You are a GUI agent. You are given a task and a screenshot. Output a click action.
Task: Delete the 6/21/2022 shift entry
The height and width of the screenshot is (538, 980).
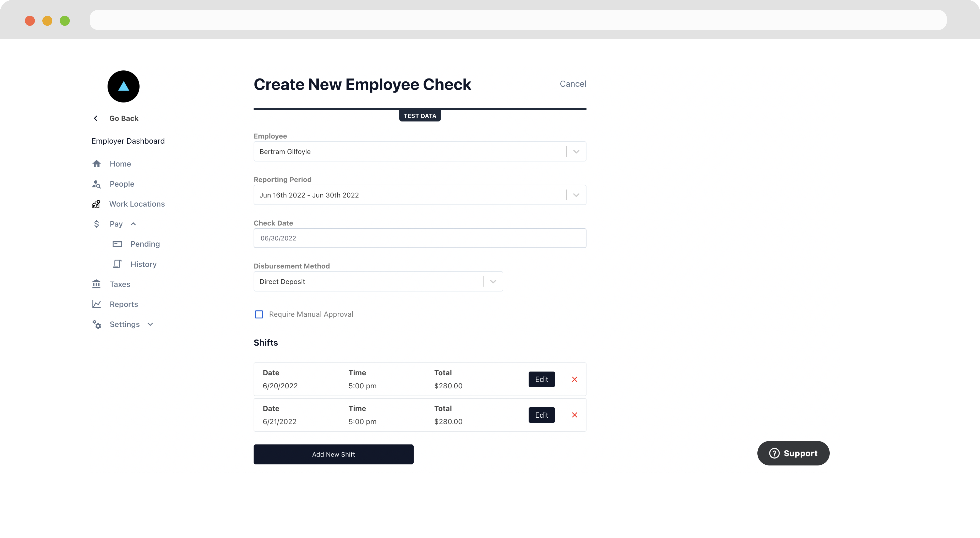[575, 415]
